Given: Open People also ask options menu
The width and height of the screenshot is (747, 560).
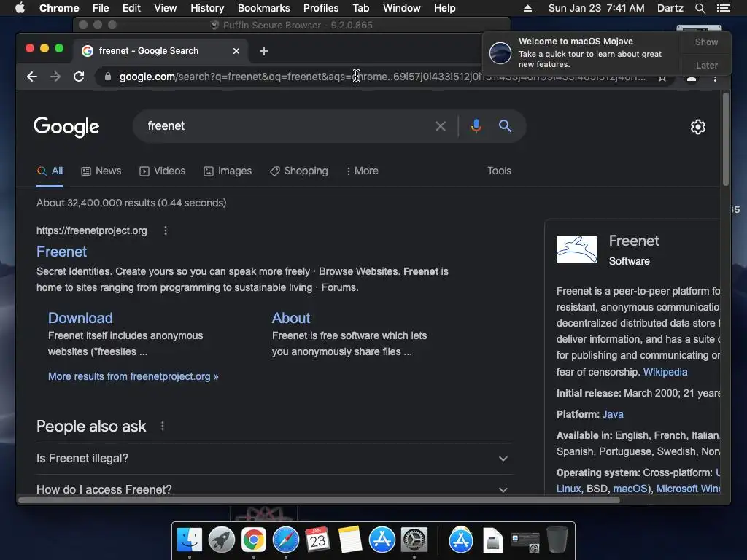Looking at the screenshot, I should coord(163,426).
